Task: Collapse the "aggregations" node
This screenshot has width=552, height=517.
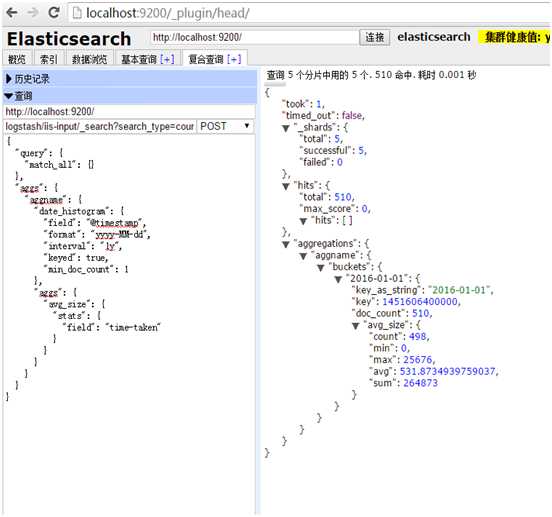Action: pyautogui.click(x=286, y=244)
